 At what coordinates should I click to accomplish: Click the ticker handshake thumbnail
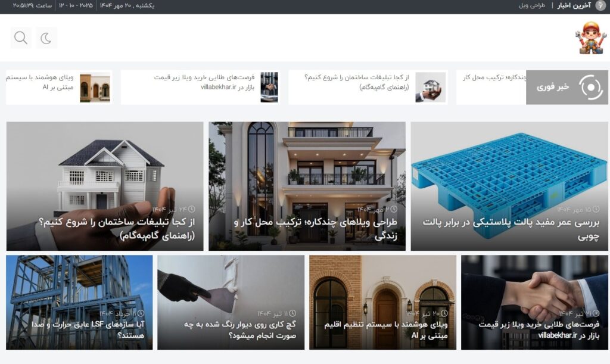tap(269, 88)
